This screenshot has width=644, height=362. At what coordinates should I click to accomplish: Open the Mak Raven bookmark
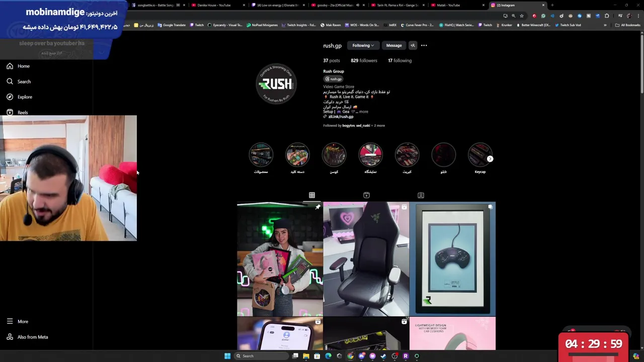331,25
